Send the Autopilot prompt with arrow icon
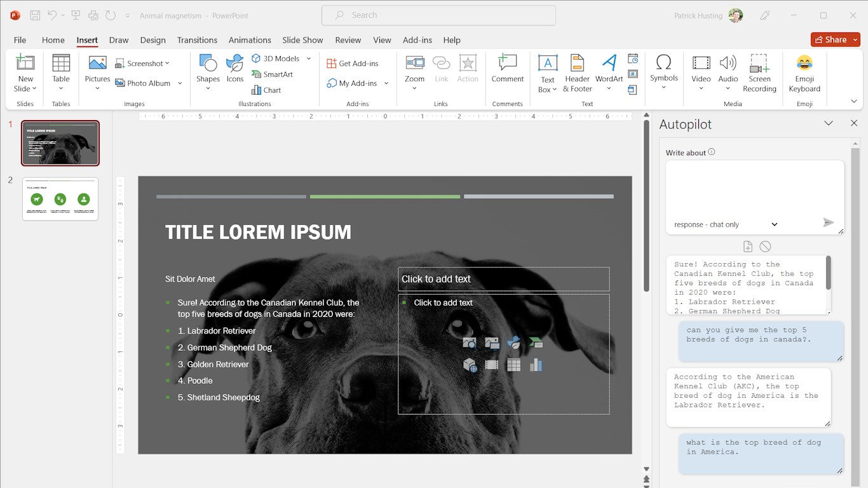The width and height of the screenshot is (868, 488). [828, 223]
